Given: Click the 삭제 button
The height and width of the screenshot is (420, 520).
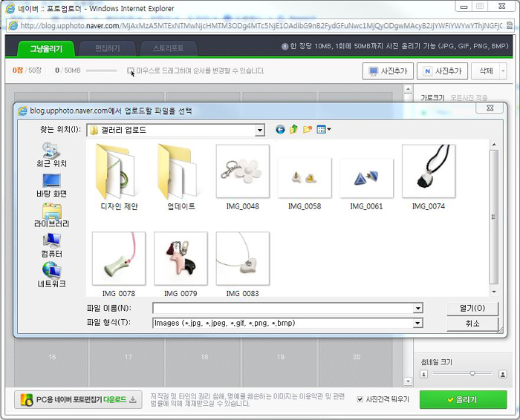Looking at the screenshot, I should 486,71.
